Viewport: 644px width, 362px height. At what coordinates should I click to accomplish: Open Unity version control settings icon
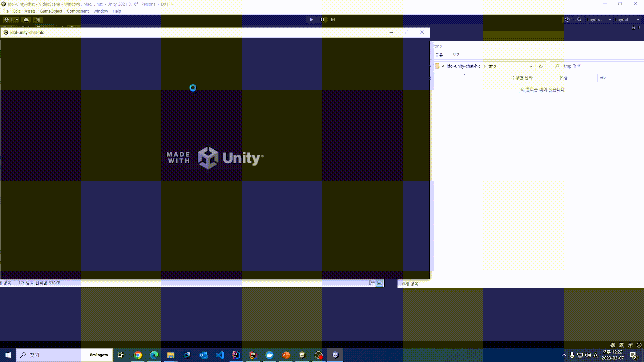(38, 20)
